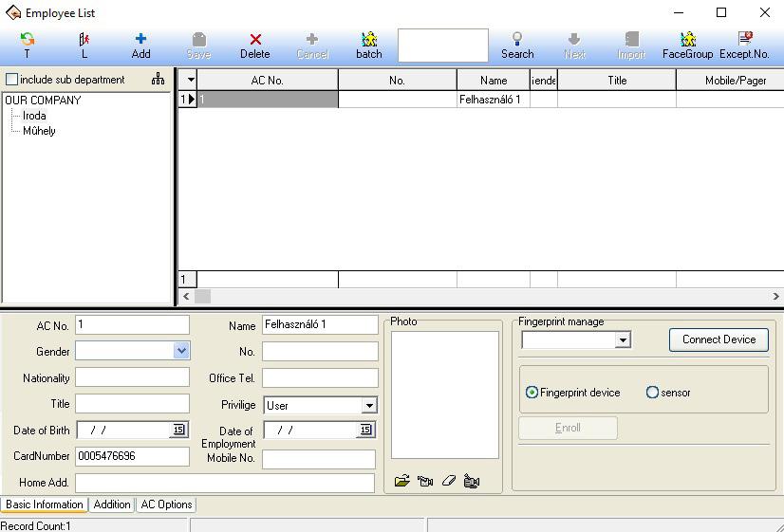Open Fingerprint manage dropdown
Screen dimensions: 784x532
click(x=623, y=340)
